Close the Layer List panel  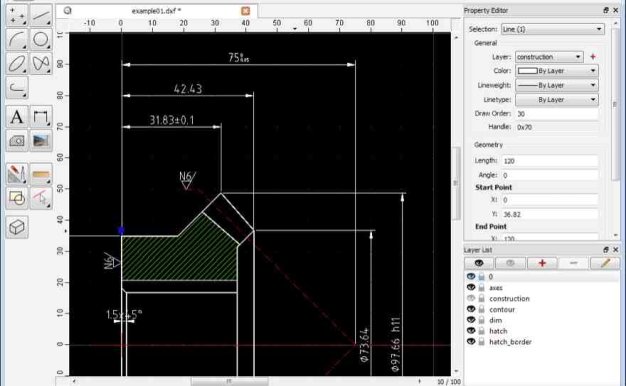616,249
